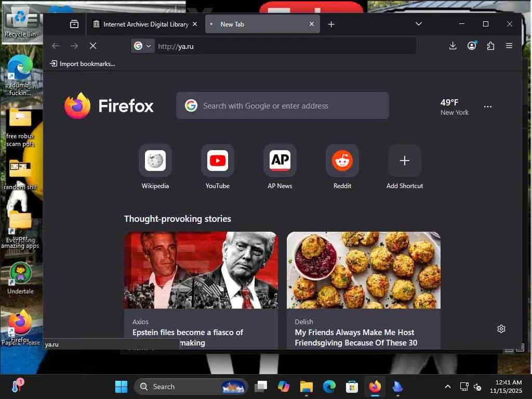532x399 pixels.
Task: Open Copilot from the taskbar
Action: coord(283,387)
